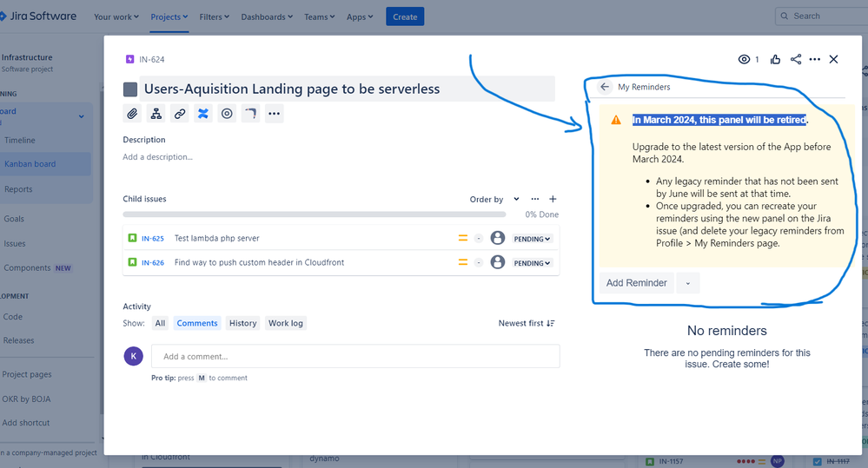
Task: Click assignee avatar on IN-626 row
Action: (x=498, y=262)
